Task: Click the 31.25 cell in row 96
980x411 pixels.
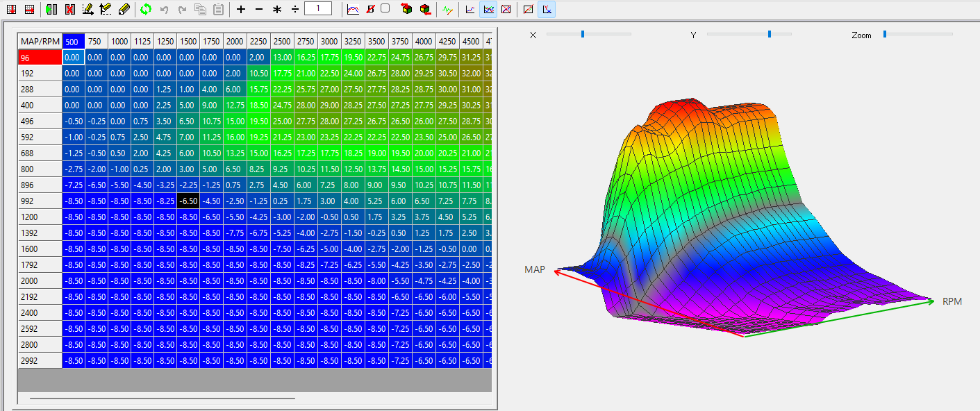Action: pos(470,58)
